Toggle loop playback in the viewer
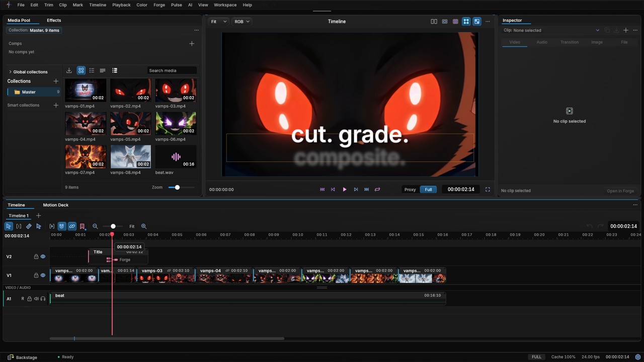The height and width of the screenshot is (362, 644). coord(377,190)
